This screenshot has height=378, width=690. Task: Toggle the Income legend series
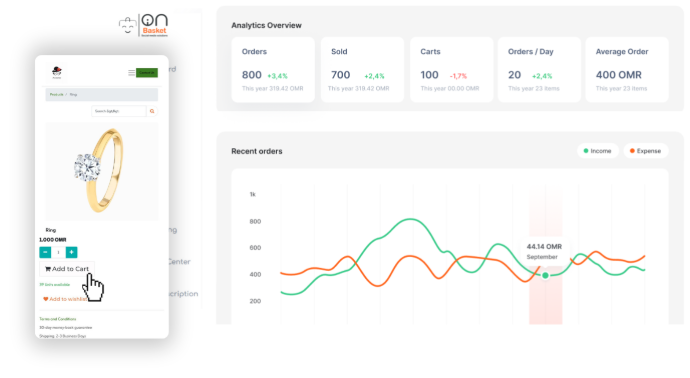tap(598, 151)
